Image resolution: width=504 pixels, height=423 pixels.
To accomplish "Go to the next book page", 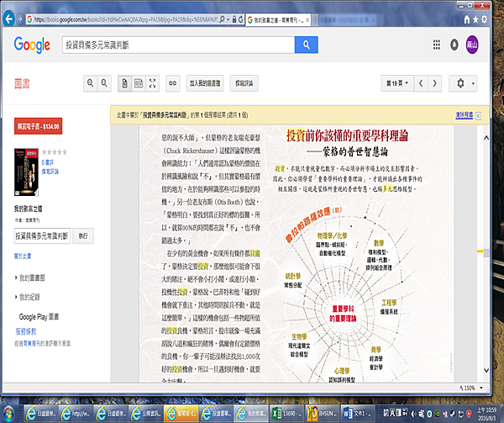I will (434, 83).
